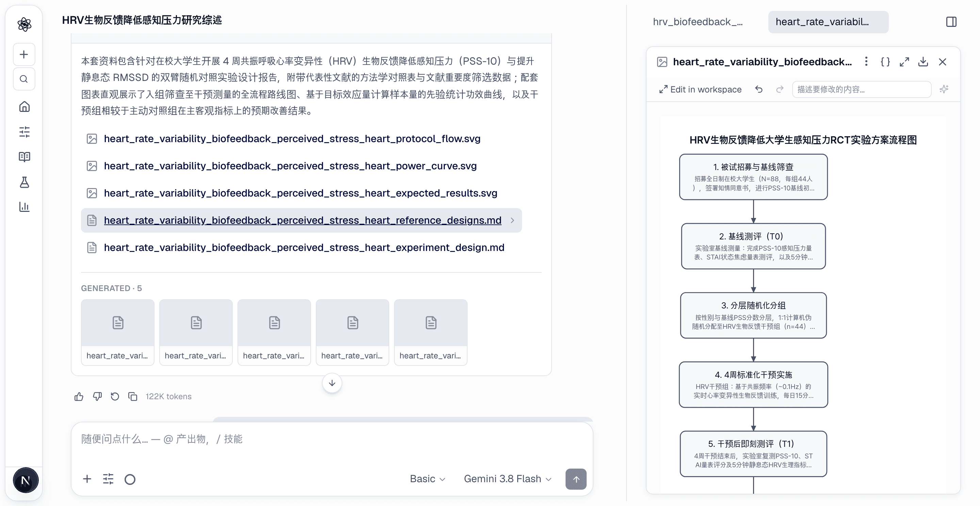Click the atom app logo icon
Image resolution: width=980 pixels, height=506 pixels.
click(24, 24)
